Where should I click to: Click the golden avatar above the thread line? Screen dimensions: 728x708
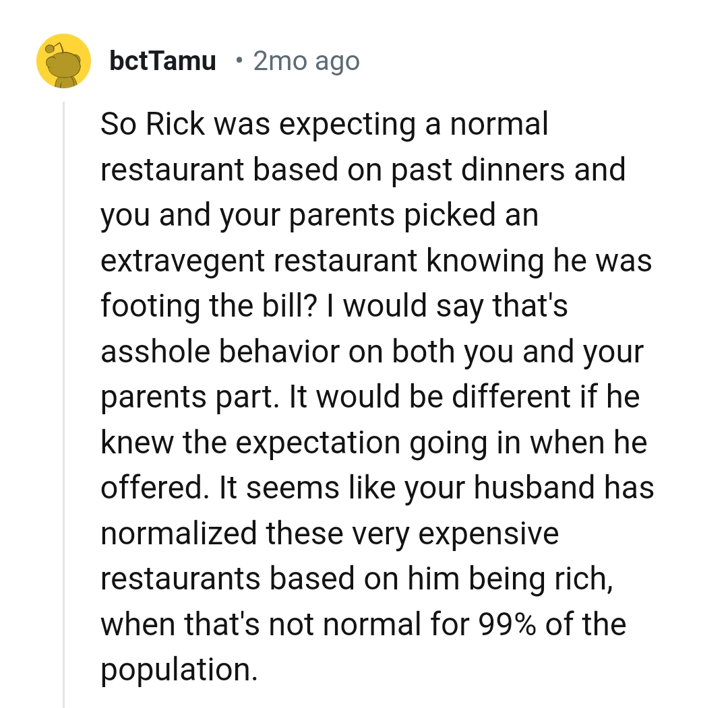tap(63, 60)
